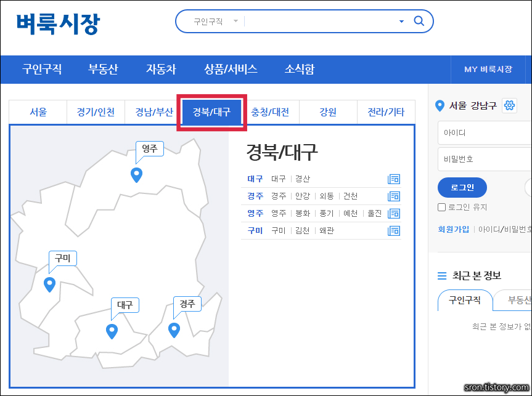Go to MY 벼룩시장
This screenshot has height=396, width=532.
488,70
